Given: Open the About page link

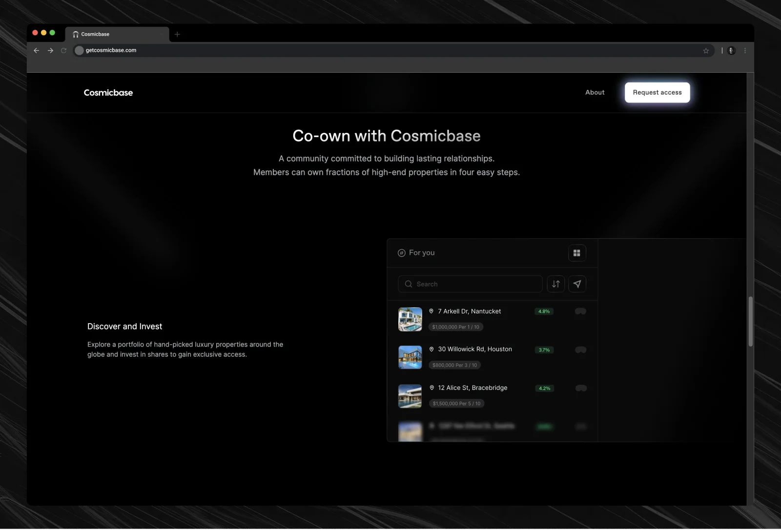Looking at the screenshot, I should pyautogui.click(x=595, y=92).
